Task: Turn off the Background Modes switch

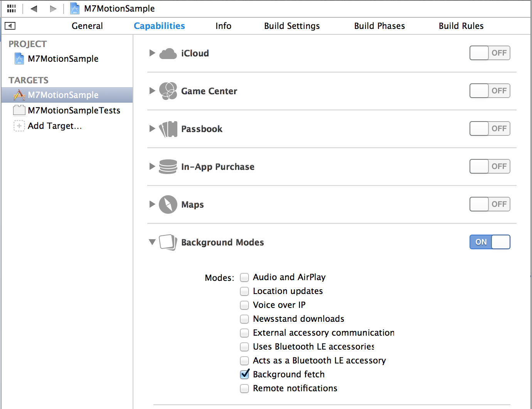Action: [x=490, y=242]
